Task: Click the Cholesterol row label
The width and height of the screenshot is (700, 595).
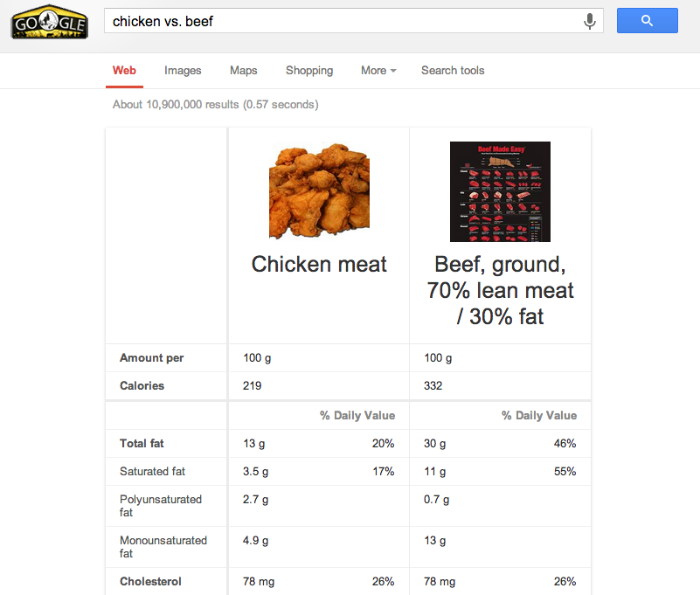Action: pyautogui.click(x=150, y=581)
